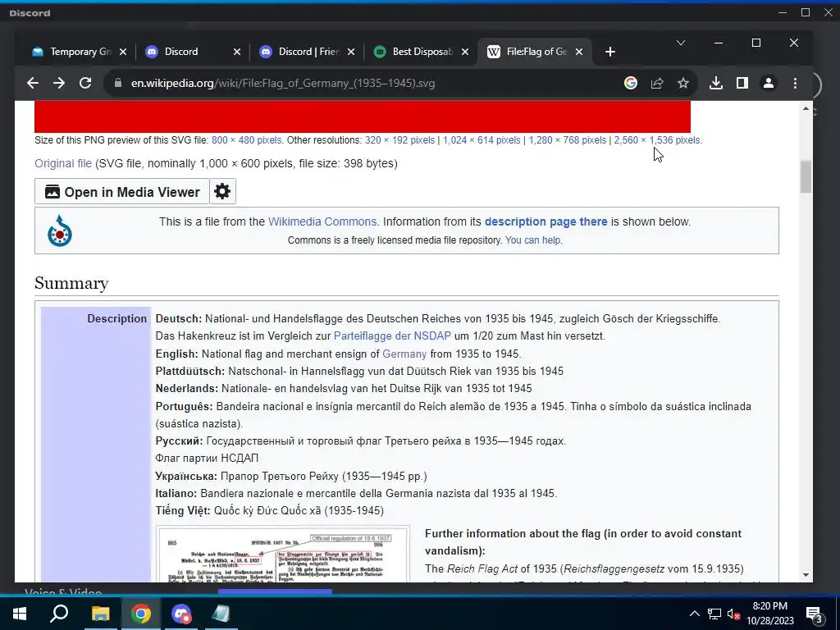Open a new browser tab

(x=609, y=52)
